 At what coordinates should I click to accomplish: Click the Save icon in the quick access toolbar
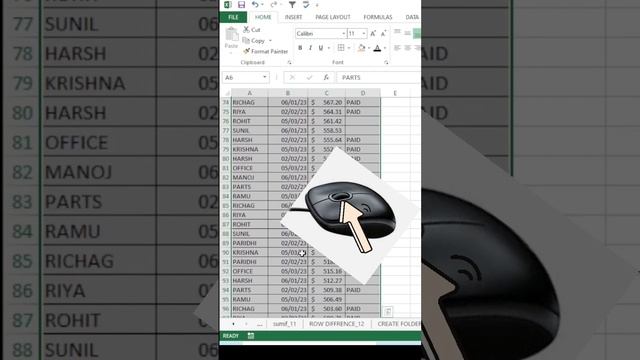pos(242,4)
